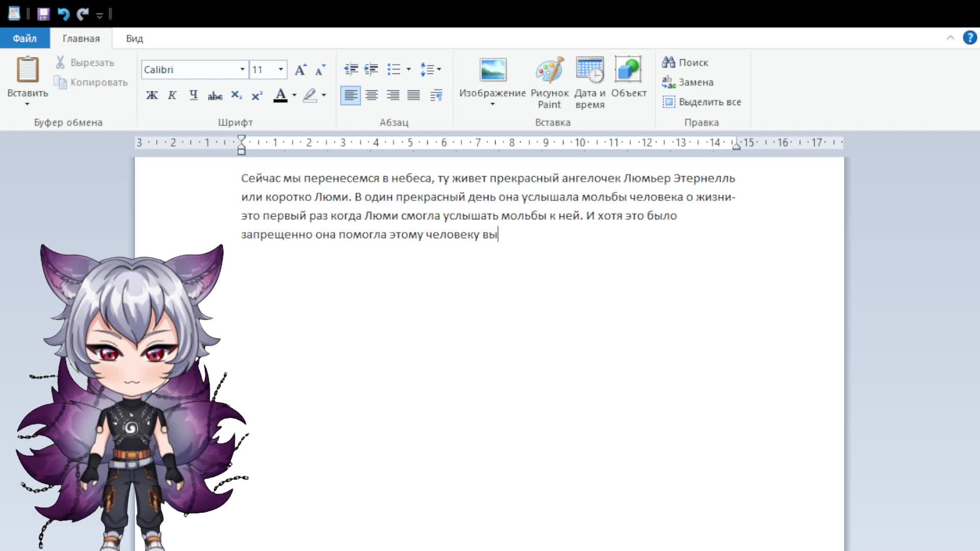
Task: Decrease font size with the shrink icon
Action: (320, 69)
